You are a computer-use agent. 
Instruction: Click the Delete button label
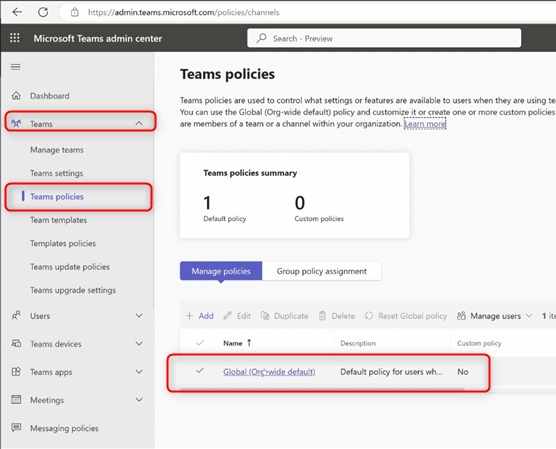pyautogui.click(x=343, y=316)
